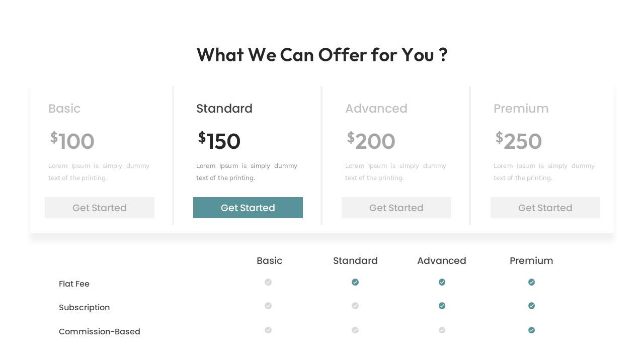Click the Flat Fee checkmark under Advanced

click(x=442, y=282)
